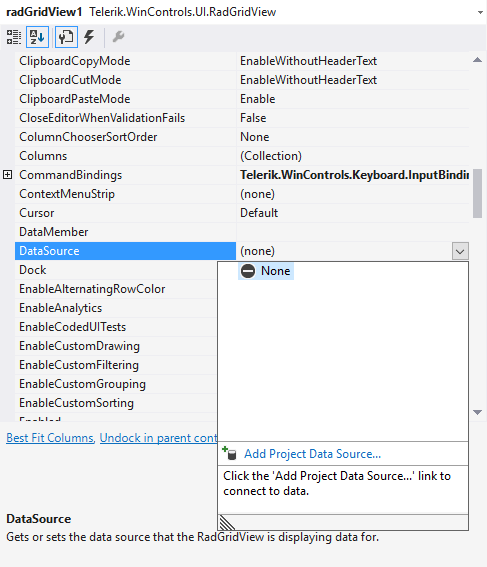Expand the CommandBindings property node

click(7, 175)
